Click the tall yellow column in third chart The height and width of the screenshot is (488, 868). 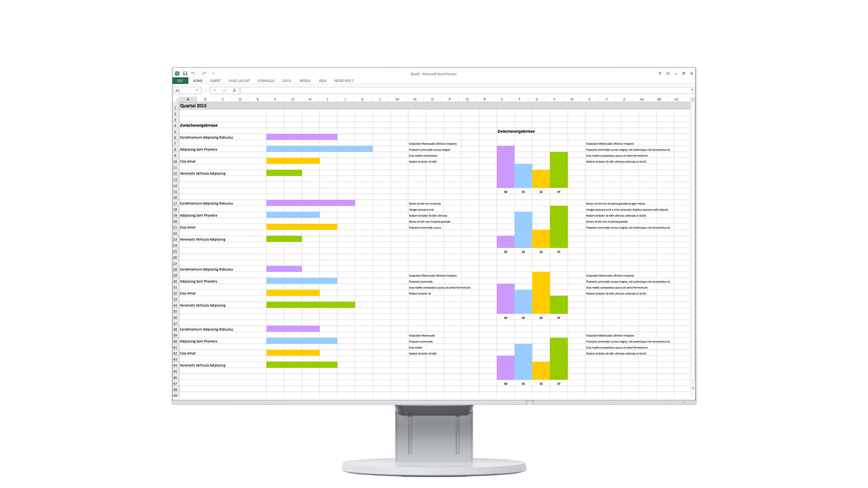pyautogui.click(x=541, y=293)
